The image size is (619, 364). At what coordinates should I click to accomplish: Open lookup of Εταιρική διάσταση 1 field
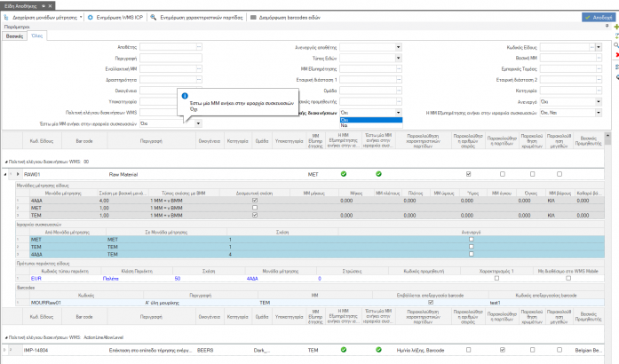pyautogui.click(x=399, y=80)
